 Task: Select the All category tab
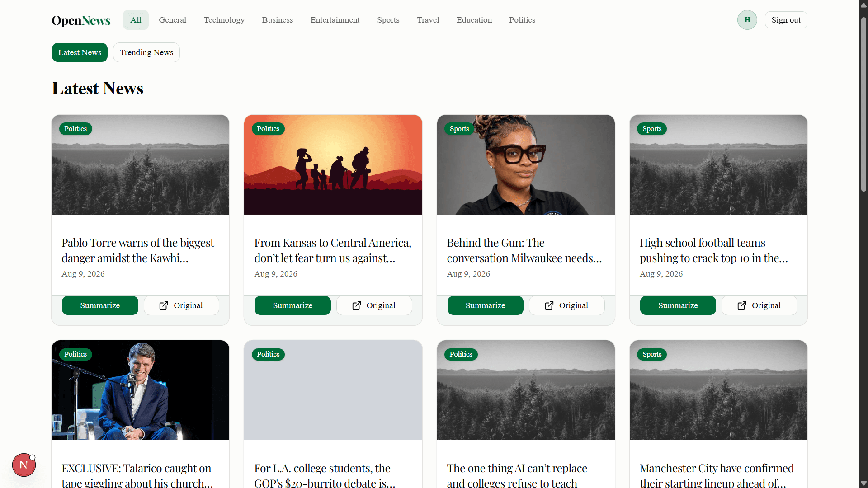[x=136, y=20]
